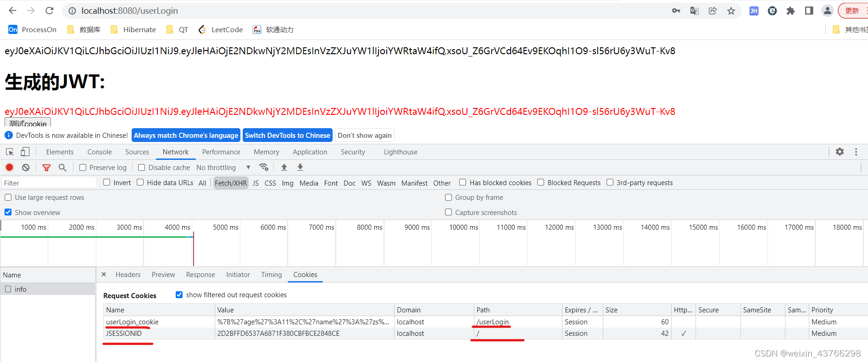Screen dimensions: 868x362
Task: Translate this page icon
Action: 694,11
